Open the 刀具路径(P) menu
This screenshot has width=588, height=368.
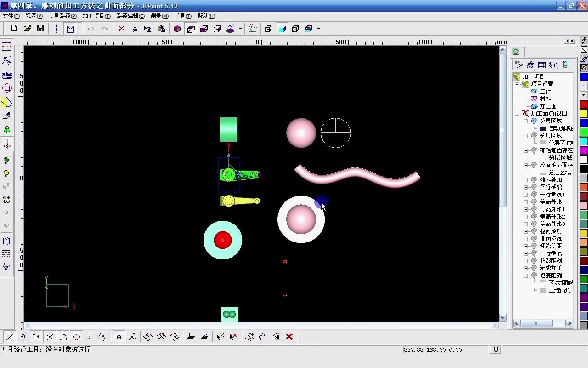pyautogui.click(x=62, y=16)
